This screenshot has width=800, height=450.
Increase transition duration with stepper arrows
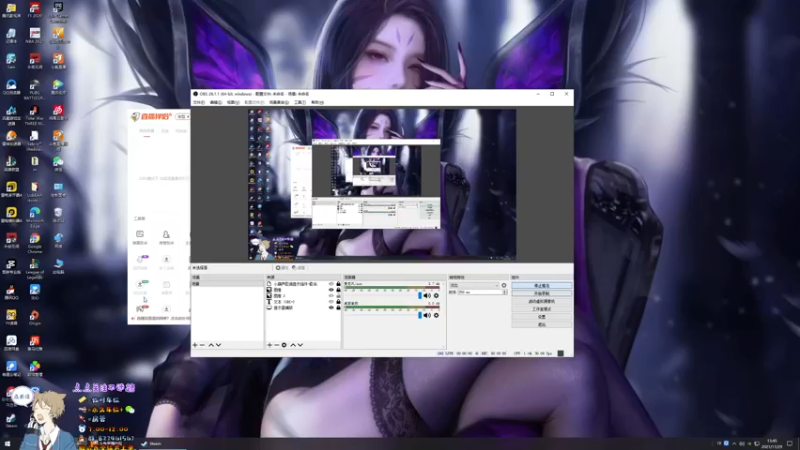pyautogui.click(x=505, y=291)
